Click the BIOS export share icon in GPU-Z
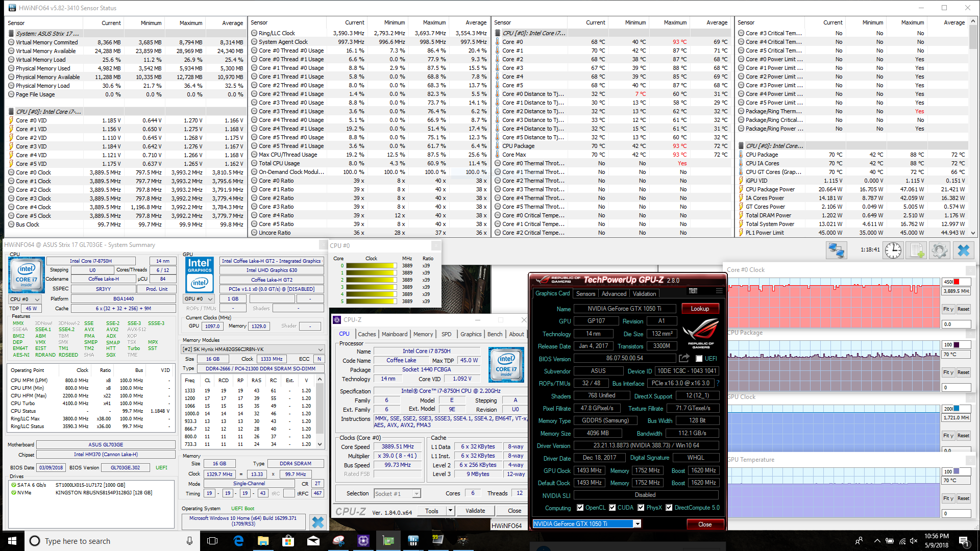This screenshot has height=551, width=980. point(684,358)
